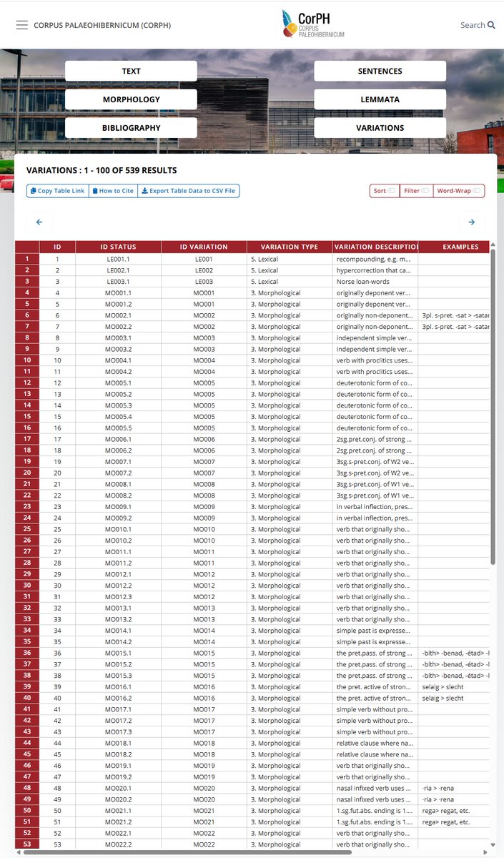
Task: Go to the SENTENCES section
Action: 380,71
